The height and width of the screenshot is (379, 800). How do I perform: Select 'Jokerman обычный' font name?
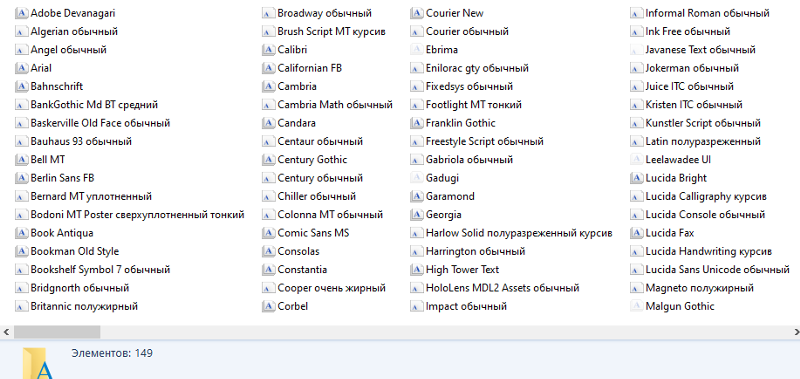692,68
